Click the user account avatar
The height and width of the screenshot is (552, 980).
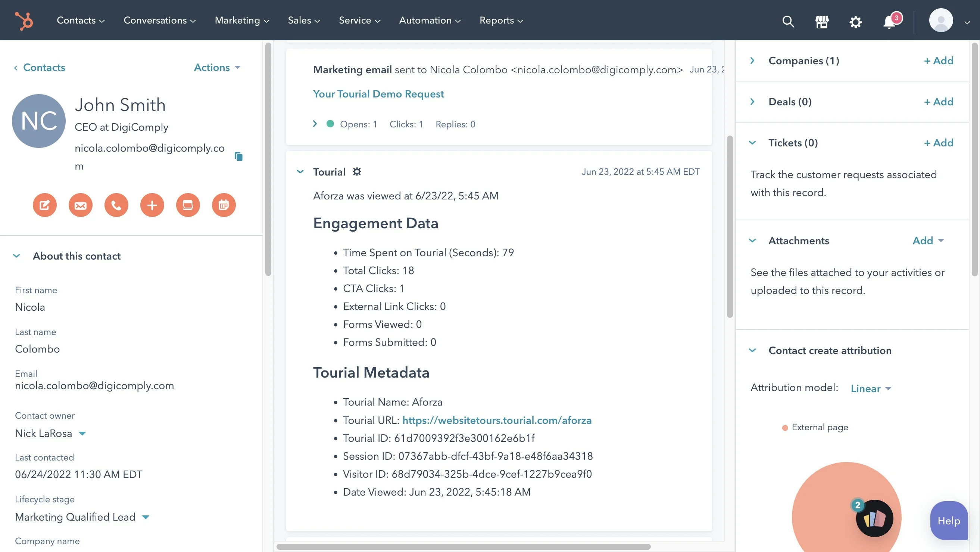click(x=941, y=20)
